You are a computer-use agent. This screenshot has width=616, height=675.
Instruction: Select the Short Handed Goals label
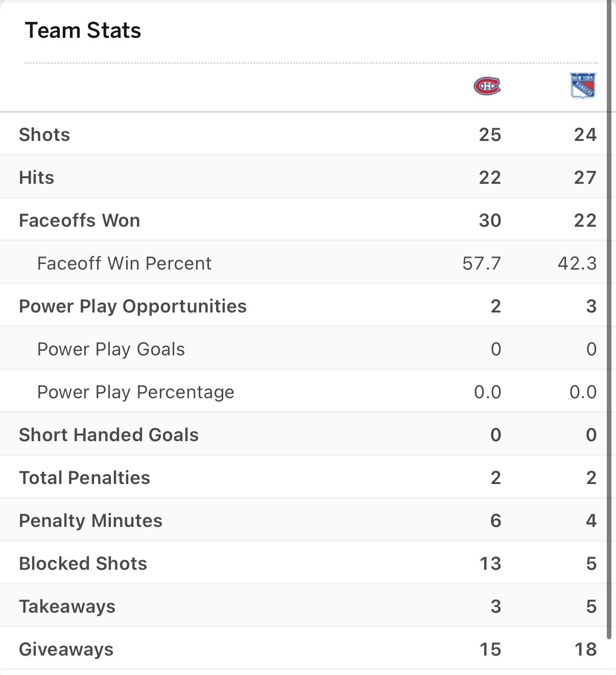[109, 435]
